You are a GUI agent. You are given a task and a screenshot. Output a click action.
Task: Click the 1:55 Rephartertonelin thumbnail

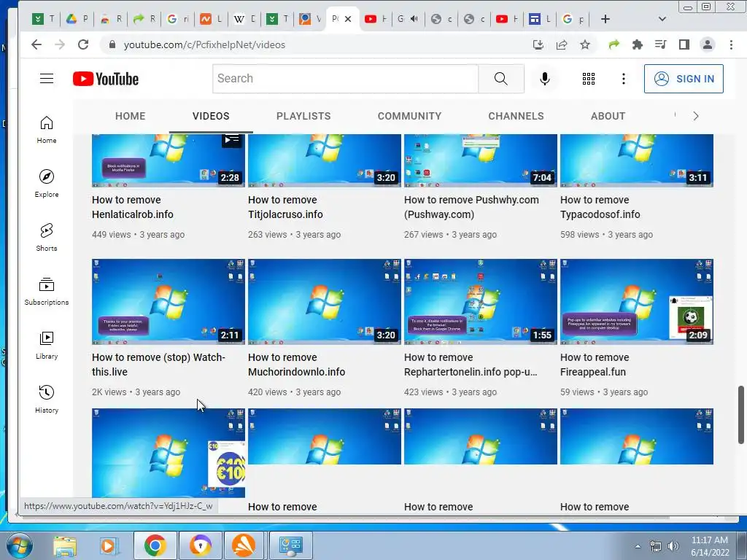(x=480, y=301)
